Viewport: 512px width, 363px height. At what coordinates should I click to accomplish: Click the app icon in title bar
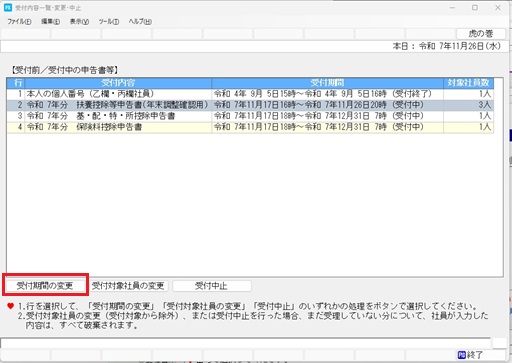coord(8,7)
